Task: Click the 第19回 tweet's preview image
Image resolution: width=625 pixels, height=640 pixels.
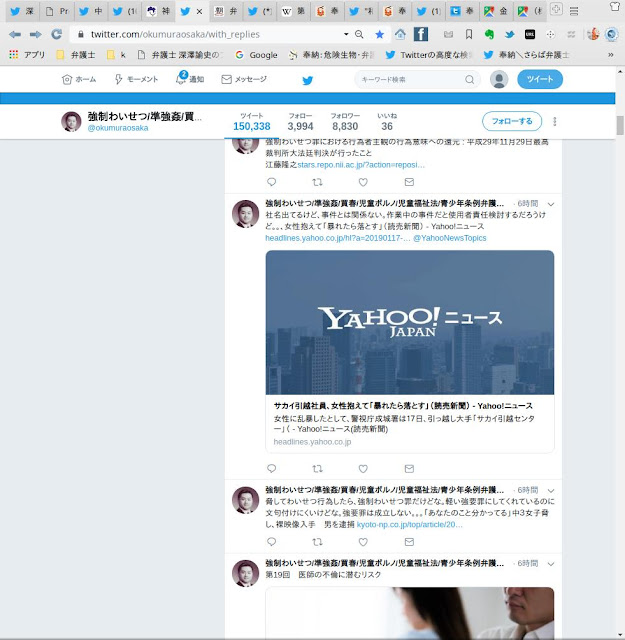Action: pyautogui.click(x=409, y=613)
